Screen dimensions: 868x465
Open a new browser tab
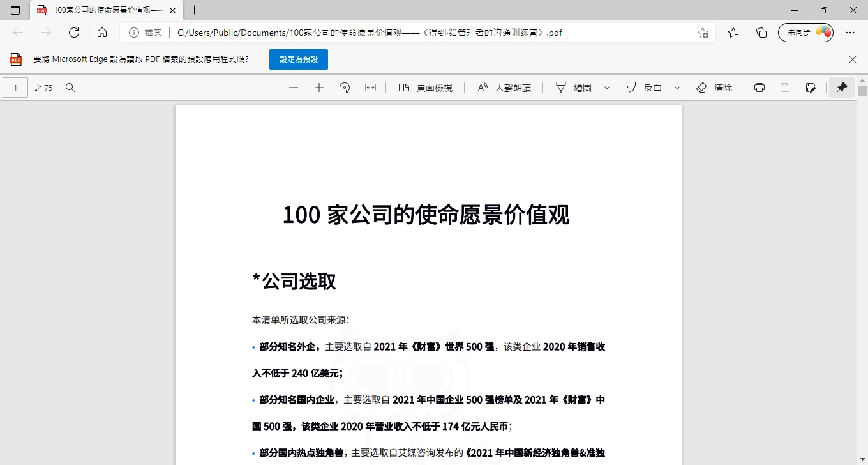point(195,10)
